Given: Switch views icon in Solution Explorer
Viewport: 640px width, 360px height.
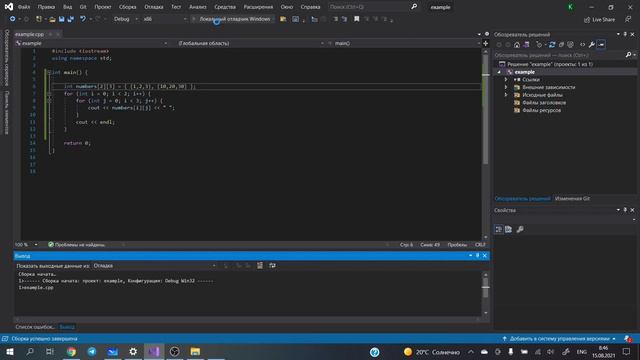Looking at the screenshot, I should (527, 44).
